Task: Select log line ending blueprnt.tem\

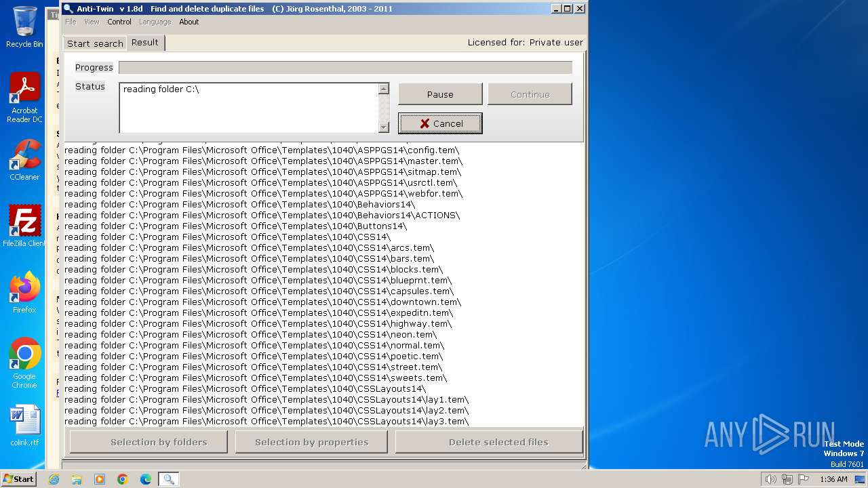Action: coord(258,281)
